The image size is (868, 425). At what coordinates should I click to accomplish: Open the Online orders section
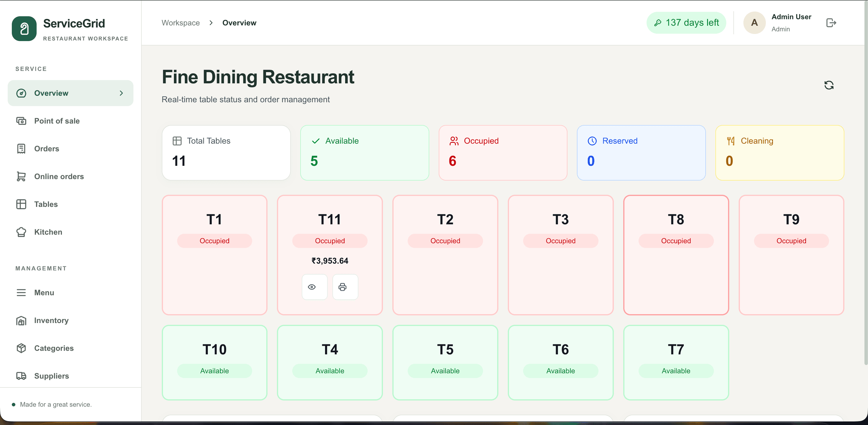pos(71,176)
